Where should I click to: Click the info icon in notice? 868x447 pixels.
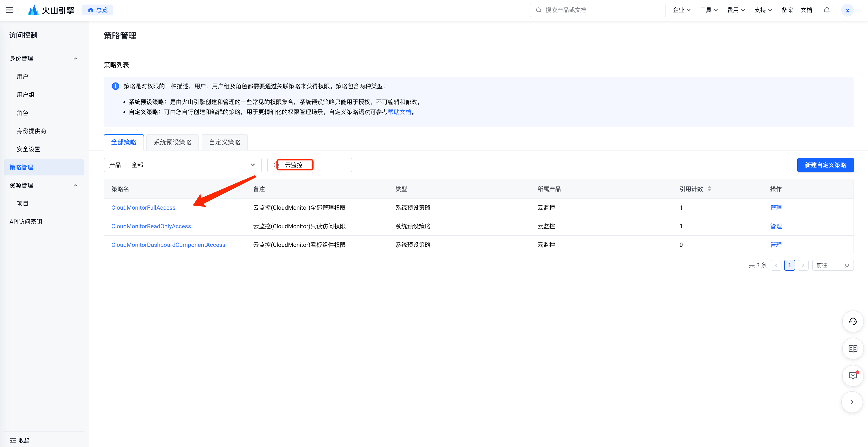[115, 86]
